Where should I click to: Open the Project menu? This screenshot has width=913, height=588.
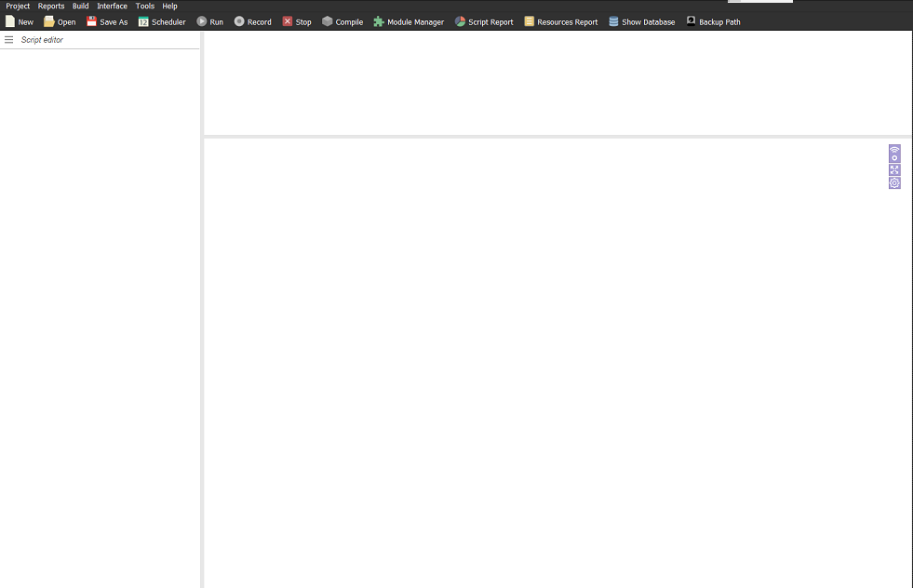pos(18,7)
